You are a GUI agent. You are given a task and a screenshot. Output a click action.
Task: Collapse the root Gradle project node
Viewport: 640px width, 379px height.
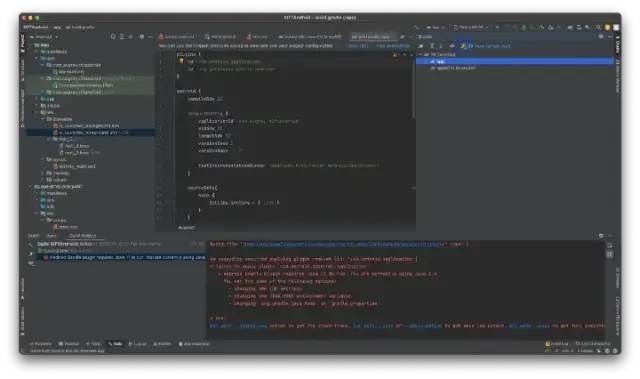pyautogui.click(x=420, y=54)
